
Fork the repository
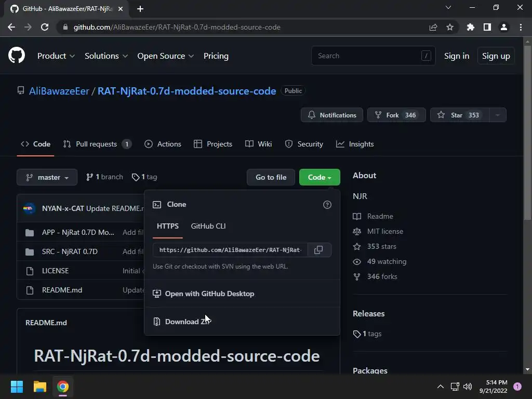pyautogui.click(x=396, y=115)
